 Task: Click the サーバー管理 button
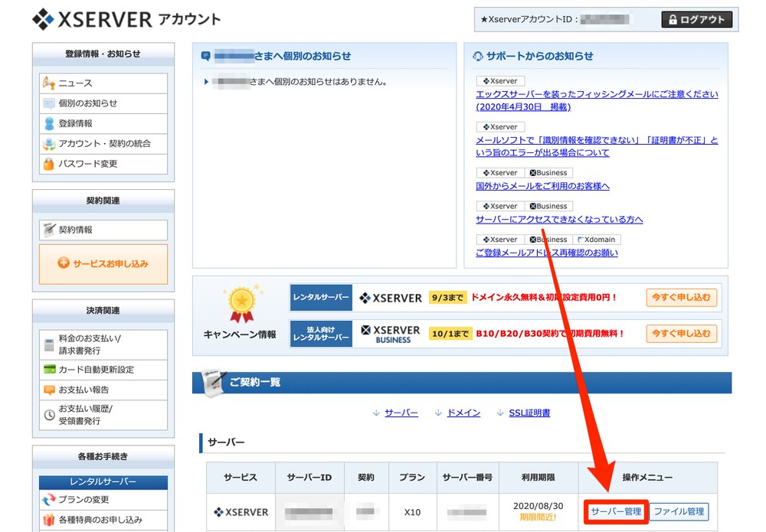click(x=616, y=511)
